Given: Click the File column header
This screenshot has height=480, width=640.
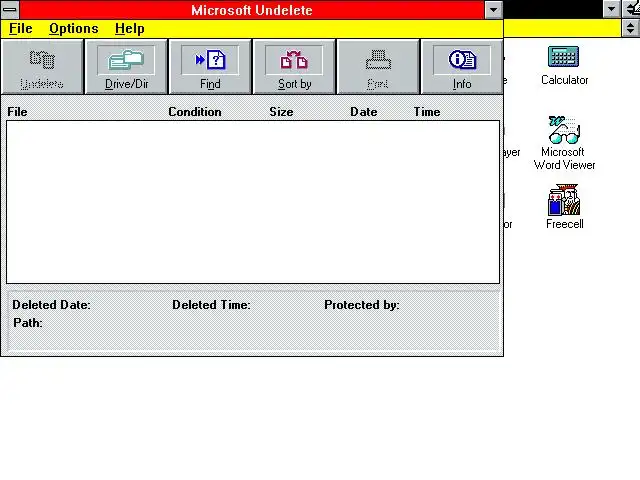Looking at the screenshot, I should tap(17, 112).
